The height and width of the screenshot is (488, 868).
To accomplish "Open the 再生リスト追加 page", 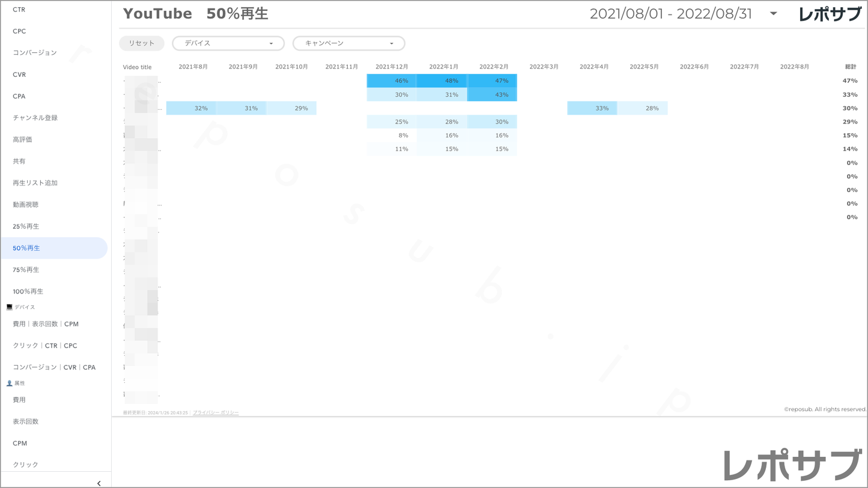I will (x=35, y=183).
